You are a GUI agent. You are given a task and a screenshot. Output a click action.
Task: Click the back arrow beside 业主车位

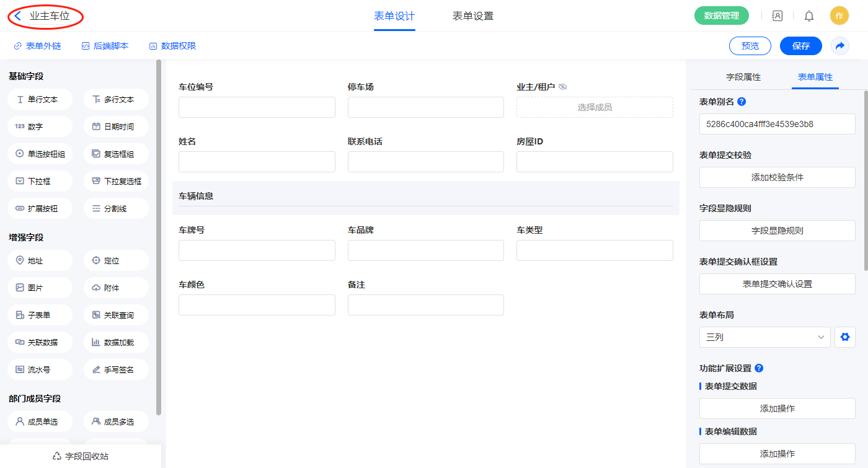(x=18, y=16)
